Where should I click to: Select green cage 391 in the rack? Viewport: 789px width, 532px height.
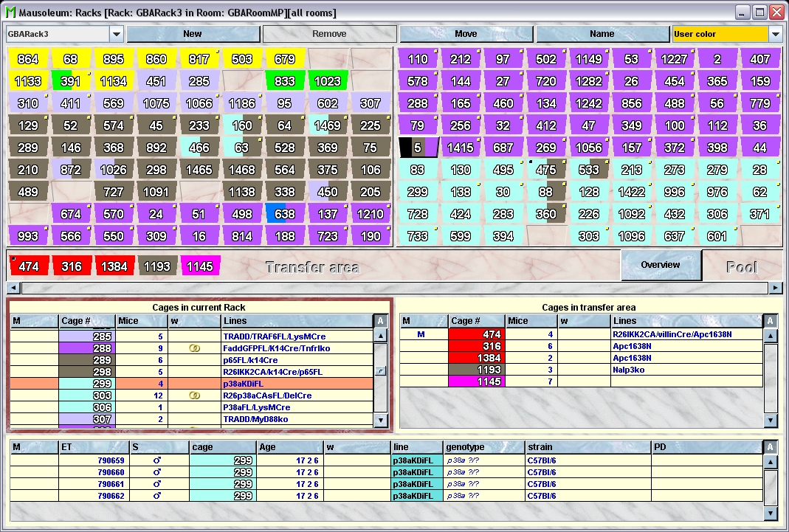[70, 81]
